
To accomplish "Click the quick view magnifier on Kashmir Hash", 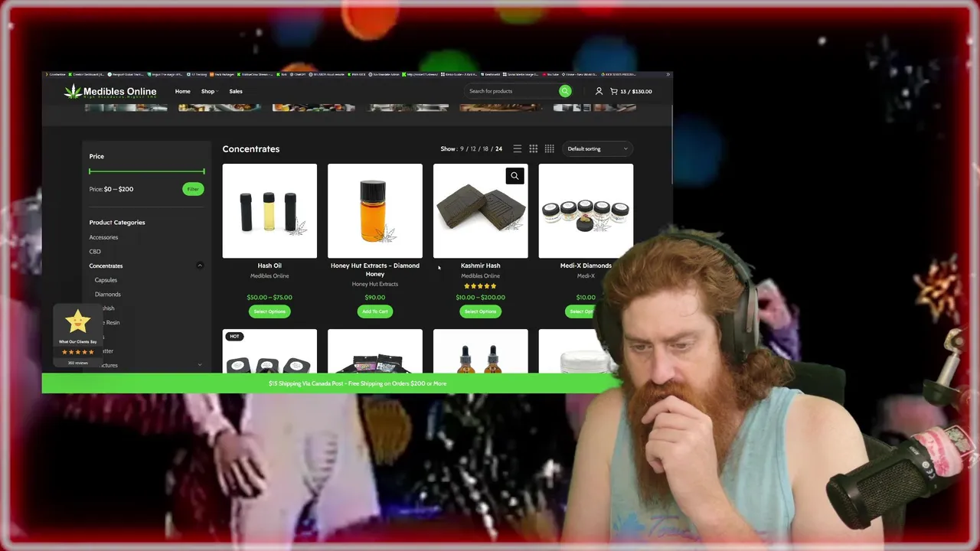I will click(x=514, y=176).
